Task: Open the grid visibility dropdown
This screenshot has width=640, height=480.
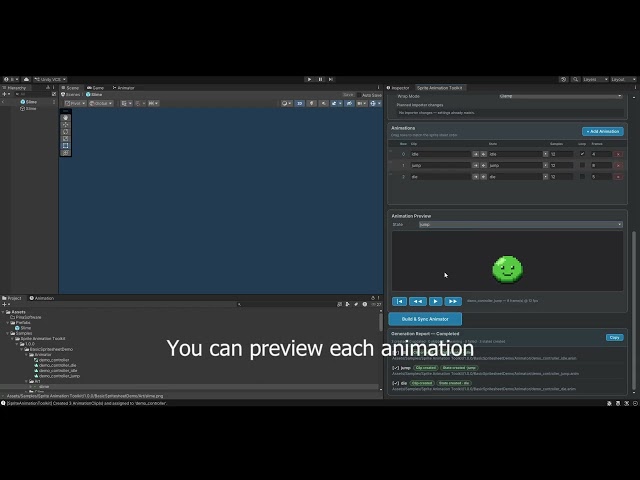Action: 126,103
